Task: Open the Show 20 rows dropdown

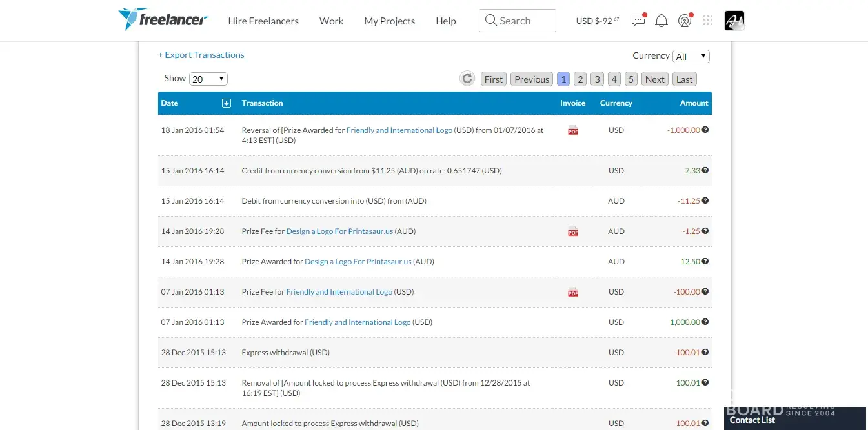Action: (208, 79)
